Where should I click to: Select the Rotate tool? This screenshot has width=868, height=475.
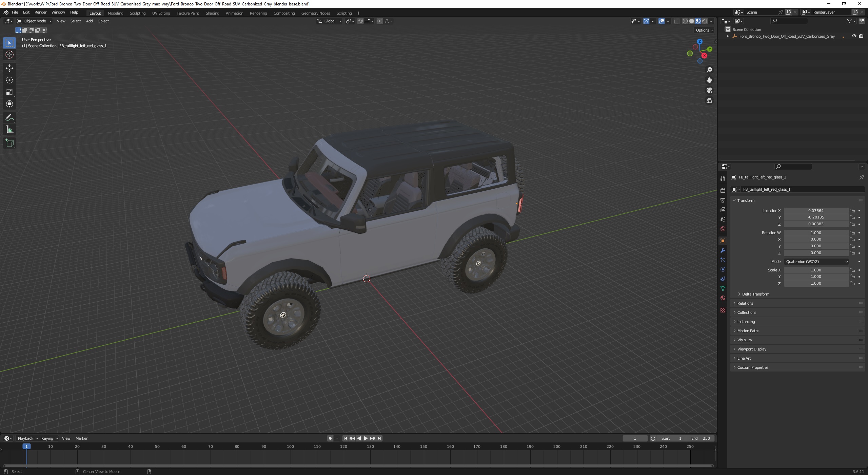[9, 80]
